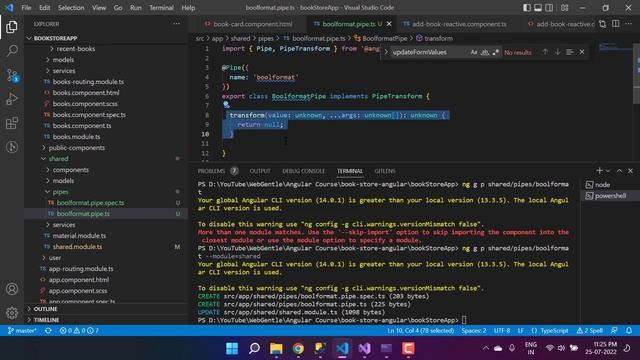Click the master branch status item

pyautogui.click(x=22, y=331)
